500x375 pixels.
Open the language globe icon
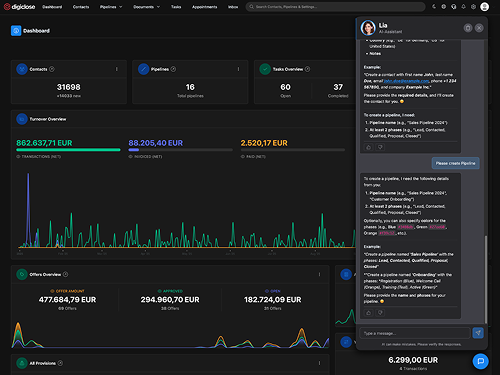pyautogui.click(x=444, y=7)
